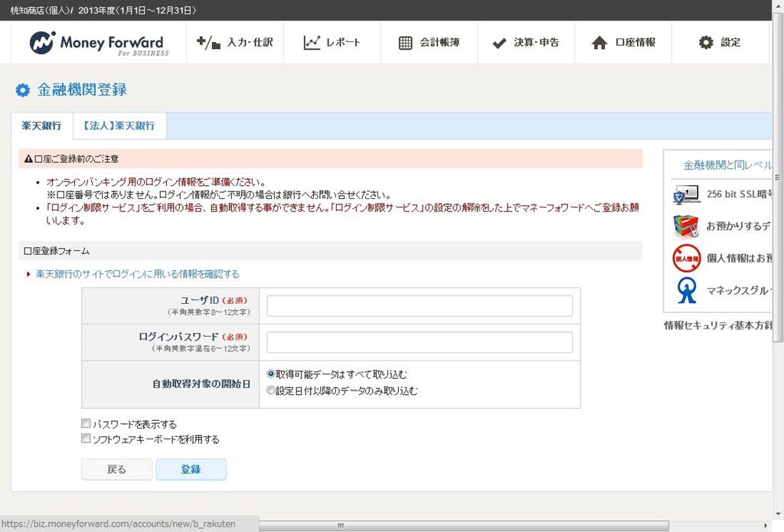
Task: Click the 桃知商店(個人) 2013年度 header text
Action: (x=103, y=10)
